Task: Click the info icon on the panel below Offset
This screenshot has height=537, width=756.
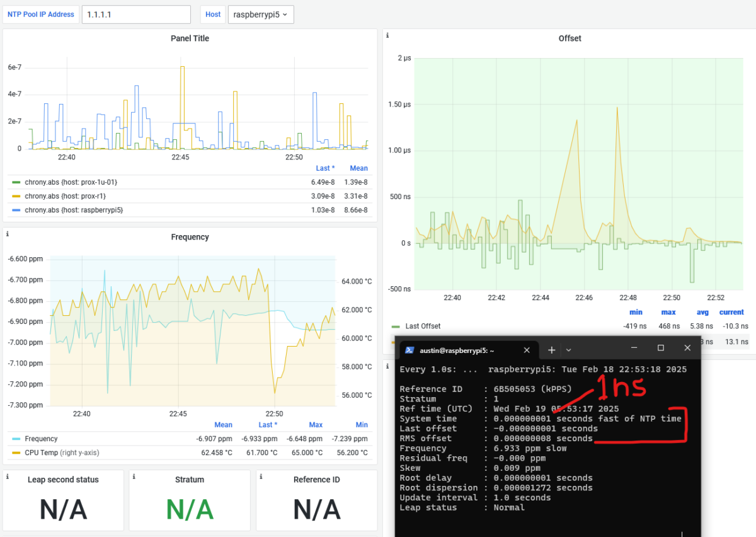Action: coord(387,367)
